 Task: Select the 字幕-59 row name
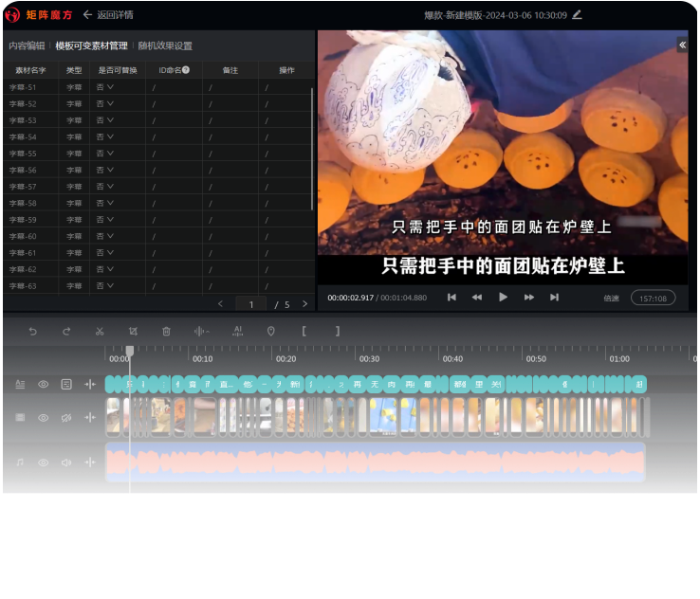coord(23,220)
